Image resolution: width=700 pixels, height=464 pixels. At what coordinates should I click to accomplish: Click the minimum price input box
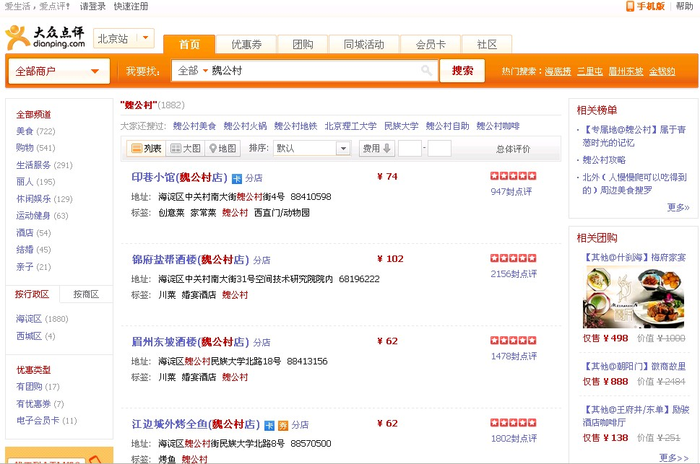pos(410,148)
